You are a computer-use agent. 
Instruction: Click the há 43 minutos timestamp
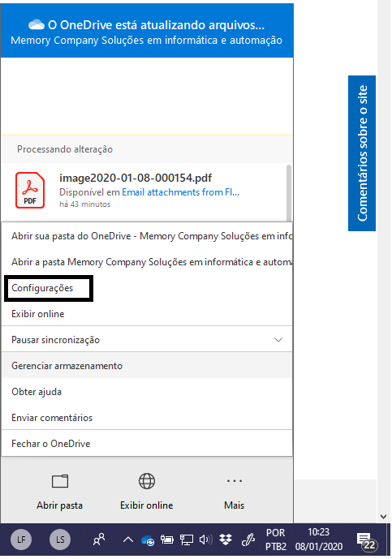85,204
